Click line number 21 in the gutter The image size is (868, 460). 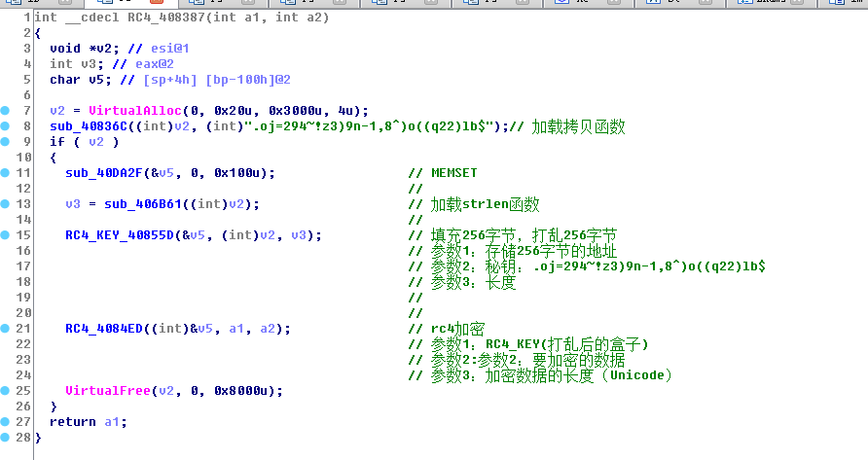click(22, 329)
